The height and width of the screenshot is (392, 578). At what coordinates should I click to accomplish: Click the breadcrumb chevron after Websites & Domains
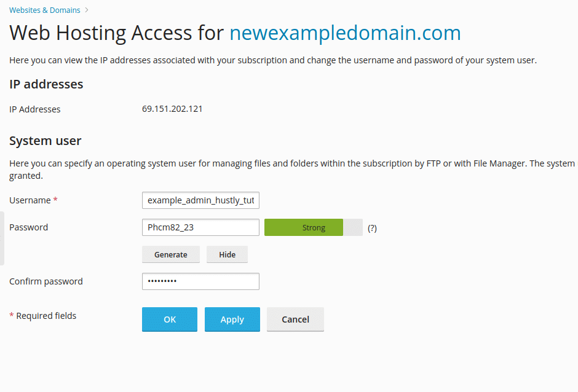tap(86, 10)
